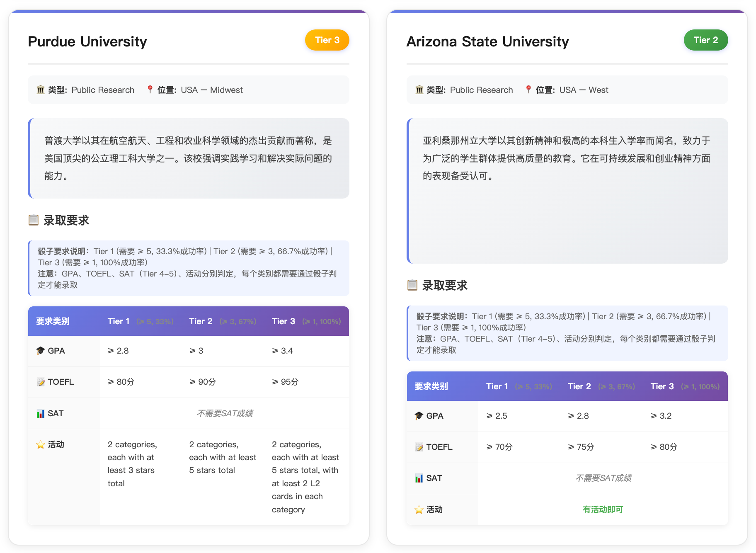The width and height of the screenshot is (756, 553).
Task: Click Arizona State's graduation cap GPA icon
Action: point(419,415)
